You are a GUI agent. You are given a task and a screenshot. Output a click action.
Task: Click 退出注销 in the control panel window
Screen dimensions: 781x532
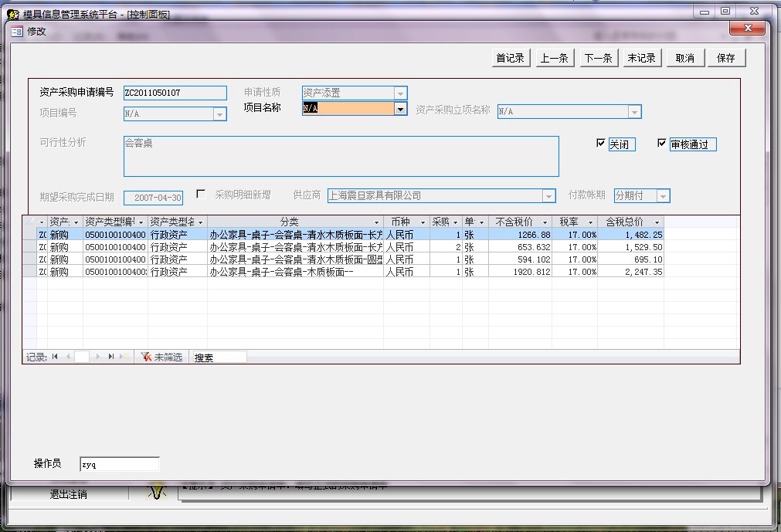[69, 494]
